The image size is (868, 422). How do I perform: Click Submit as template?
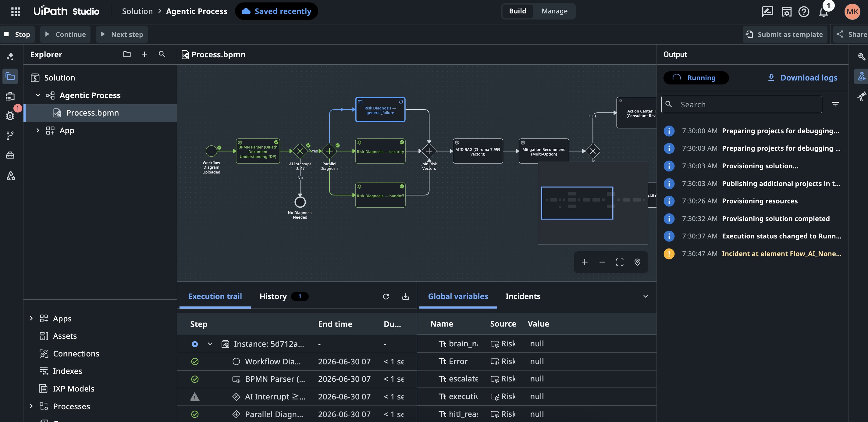(x=785, y=34)
